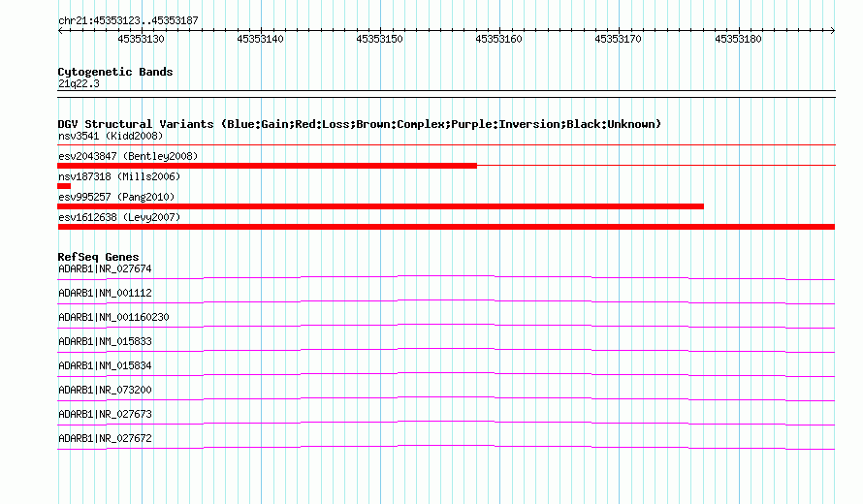
Task: Select variant label esv995257 (Pang2010)
Action: click(x=116, y=197)
